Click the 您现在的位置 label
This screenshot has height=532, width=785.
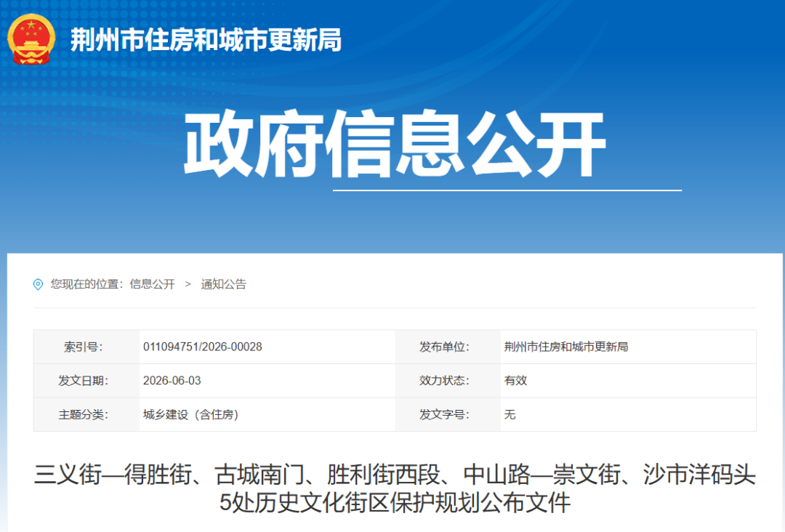click(86, 284)
